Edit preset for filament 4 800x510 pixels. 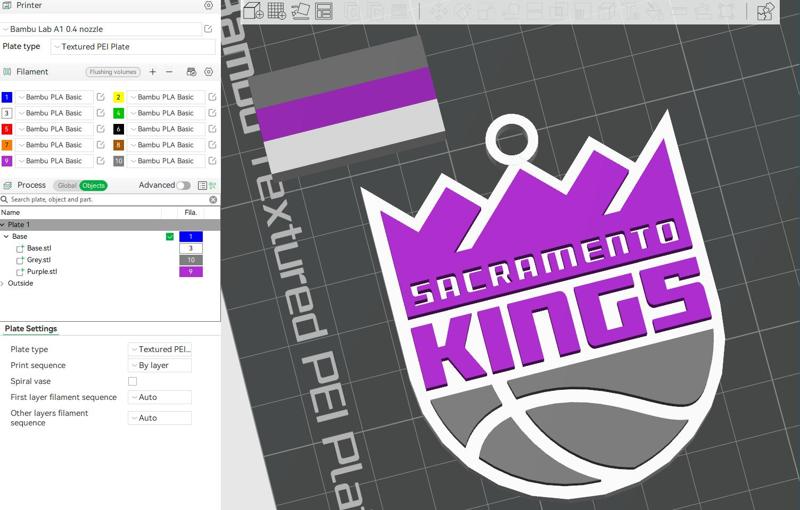(x=212, y=113)
